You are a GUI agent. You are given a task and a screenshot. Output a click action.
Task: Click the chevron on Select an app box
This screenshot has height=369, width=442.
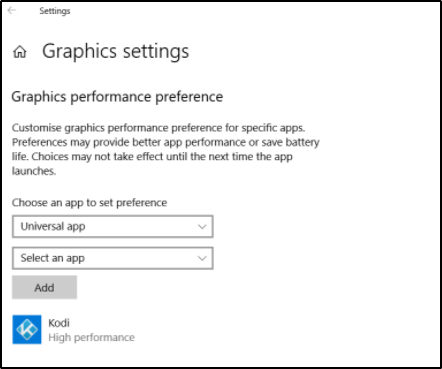(x=202, y=258)
